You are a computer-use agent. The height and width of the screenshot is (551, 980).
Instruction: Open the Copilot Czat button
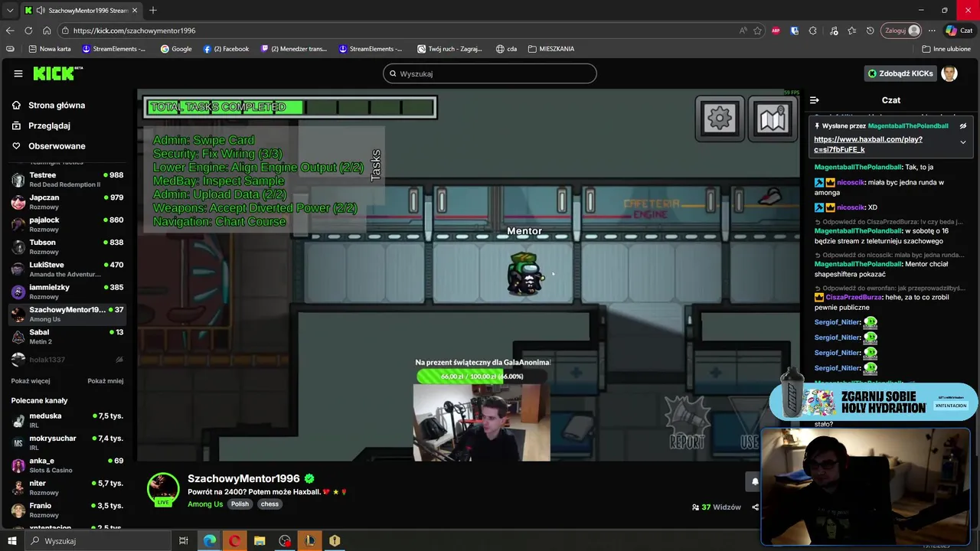pyautogui.click(x=960, y=31)
